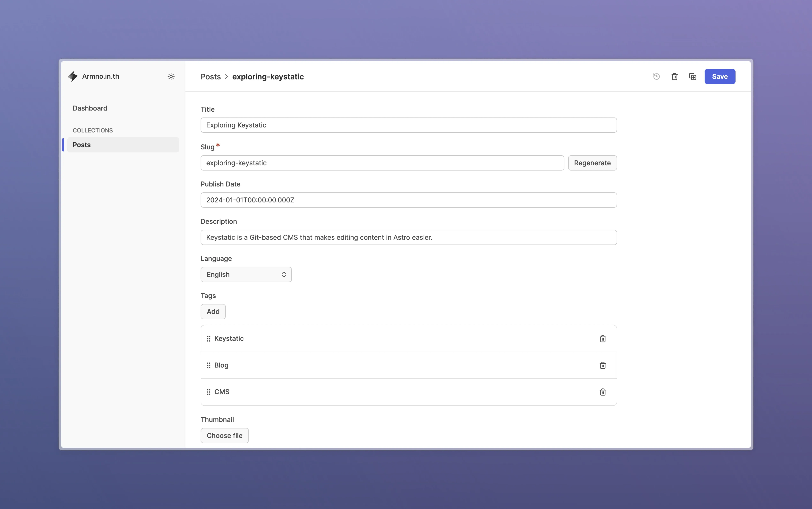Click the Regenerate slug button

coord(592,163)
